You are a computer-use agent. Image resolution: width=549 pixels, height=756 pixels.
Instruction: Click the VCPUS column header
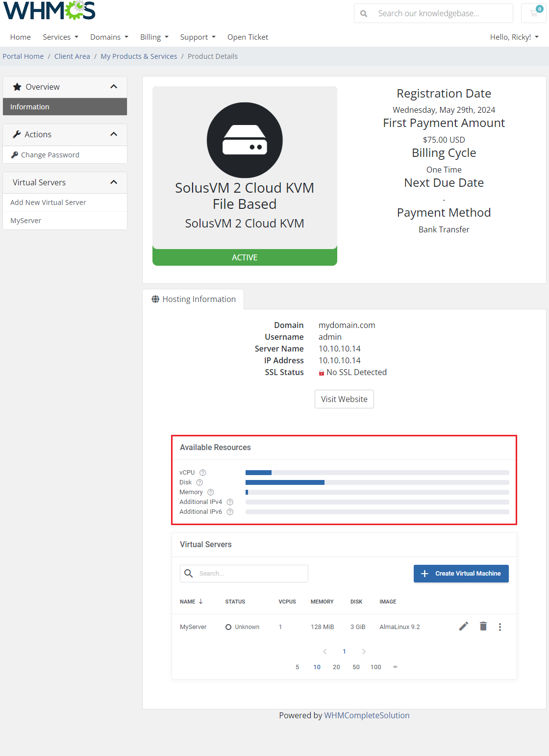(287, 602)
